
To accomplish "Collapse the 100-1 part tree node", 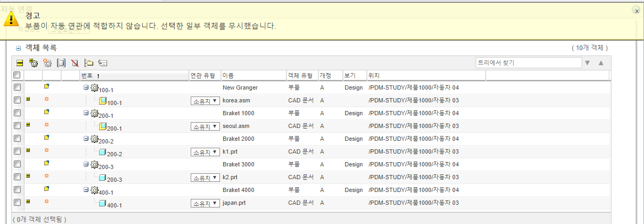I will coord(86,88).
